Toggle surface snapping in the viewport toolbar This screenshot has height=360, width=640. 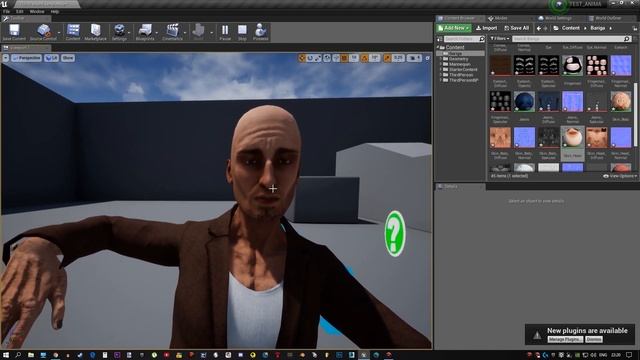(x=336, y=58)
